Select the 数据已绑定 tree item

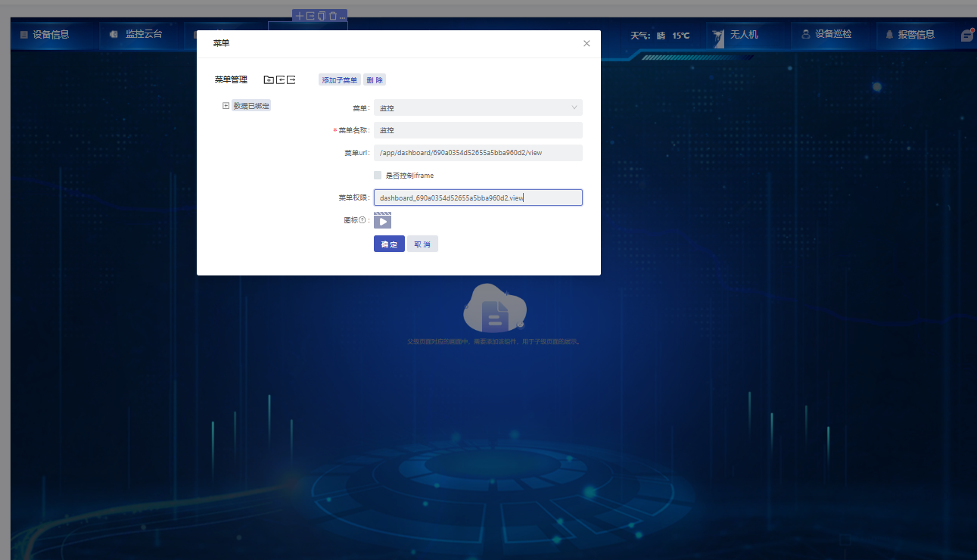(x=251, y=106)
